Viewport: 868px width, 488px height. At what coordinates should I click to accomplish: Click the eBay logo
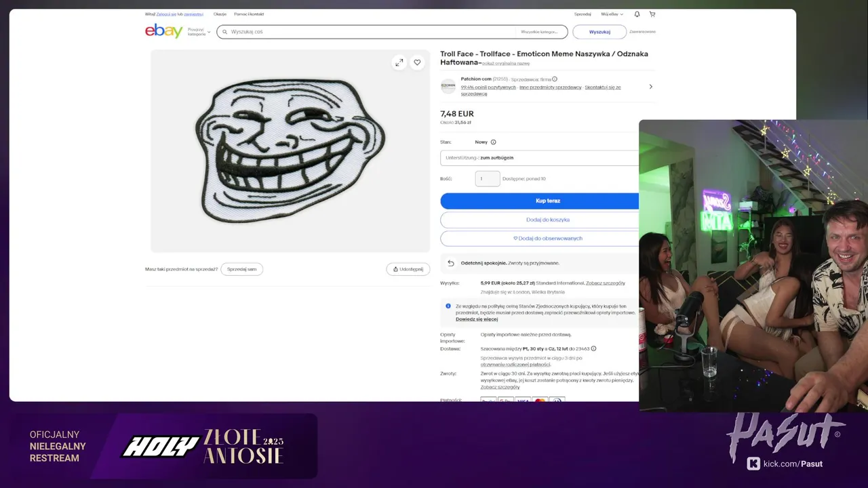[163, 31]
